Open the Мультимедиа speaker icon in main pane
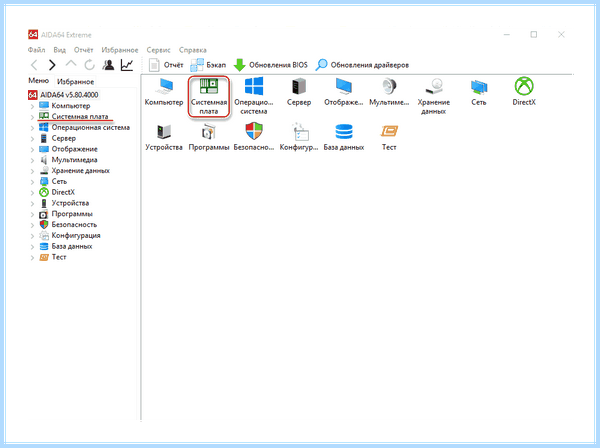600x448 pixels. click(389, 91)
